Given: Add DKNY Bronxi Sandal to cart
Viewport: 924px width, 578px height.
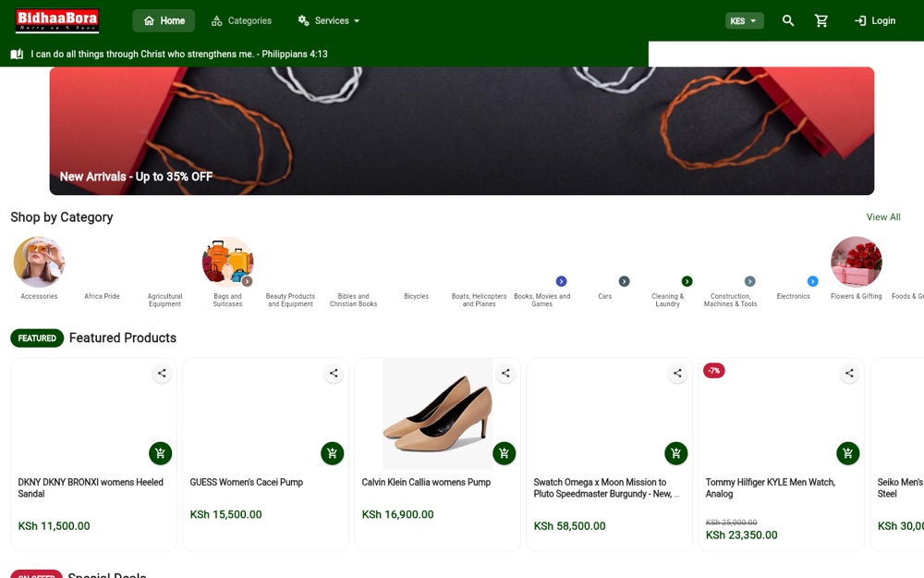Looking at the screenshot, I should pos(160,453).
